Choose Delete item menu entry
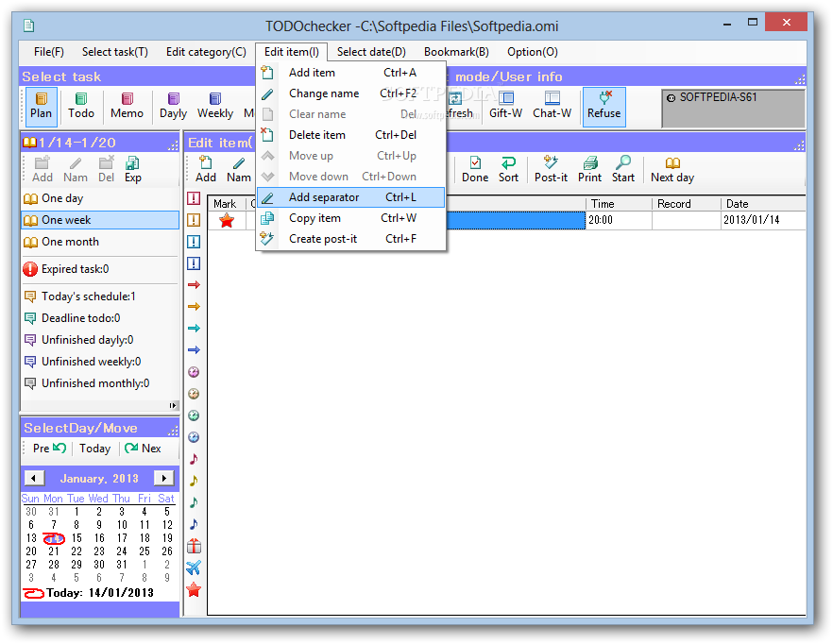This screenshot has width=833, height=644. pos(350,135)
